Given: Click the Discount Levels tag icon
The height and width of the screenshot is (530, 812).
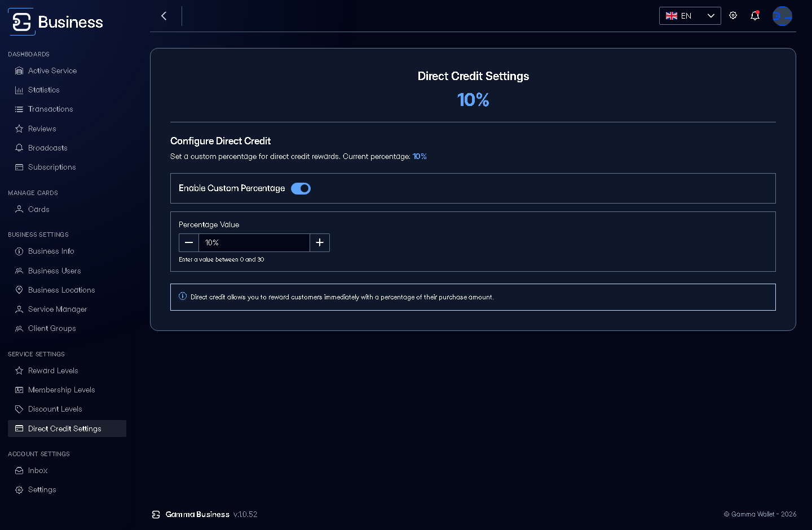Looking at the screenshot, I should [19, 409].
